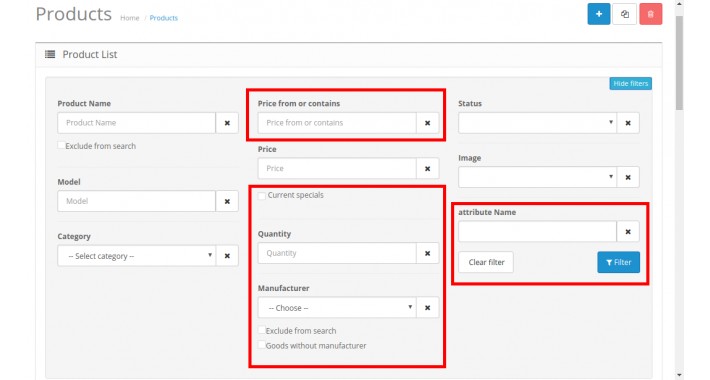Clear the Category selection with x

[x=227, y=256]
